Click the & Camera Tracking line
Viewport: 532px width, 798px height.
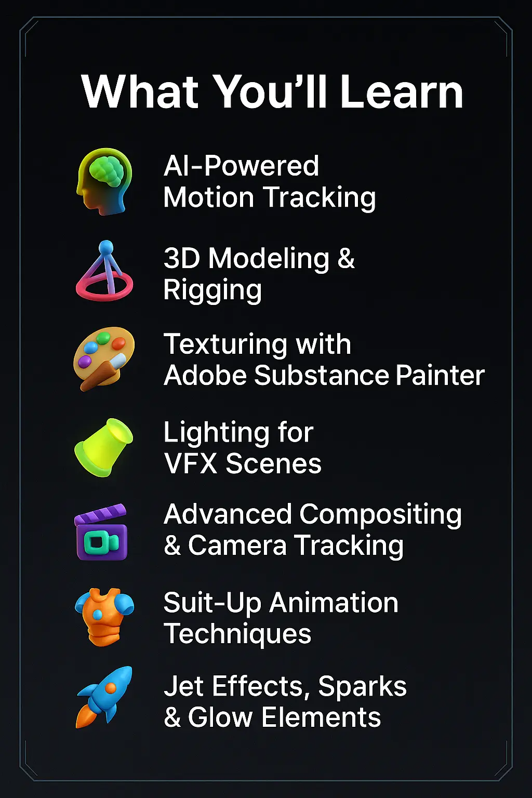284,546
